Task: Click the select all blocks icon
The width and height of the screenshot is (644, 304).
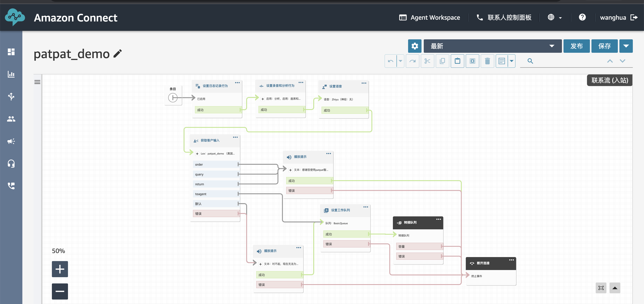Action: coord(472,61)
